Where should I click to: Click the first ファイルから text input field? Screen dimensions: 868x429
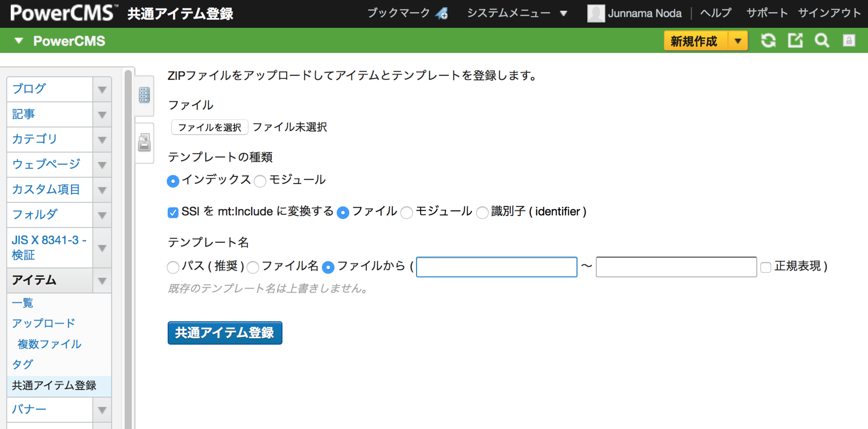coord(496,267)
